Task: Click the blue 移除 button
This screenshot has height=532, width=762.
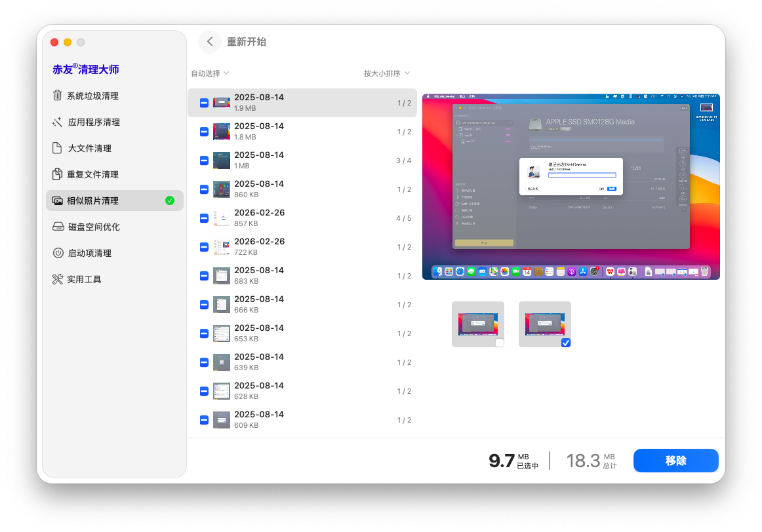Action: click(675, 461)
